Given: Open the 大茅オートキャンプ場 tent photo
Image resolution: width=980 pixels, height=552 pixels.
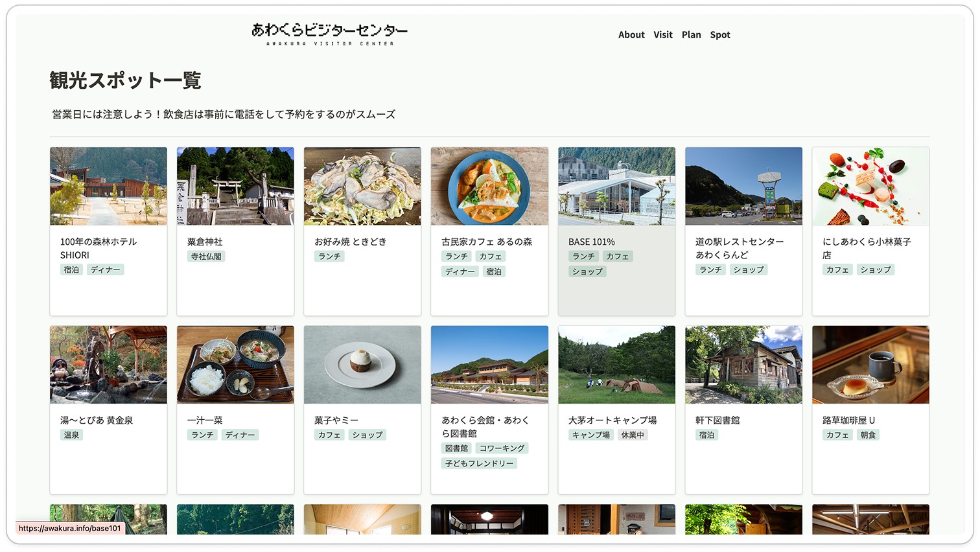Looking at the screenshot, I should coord(616,365).
